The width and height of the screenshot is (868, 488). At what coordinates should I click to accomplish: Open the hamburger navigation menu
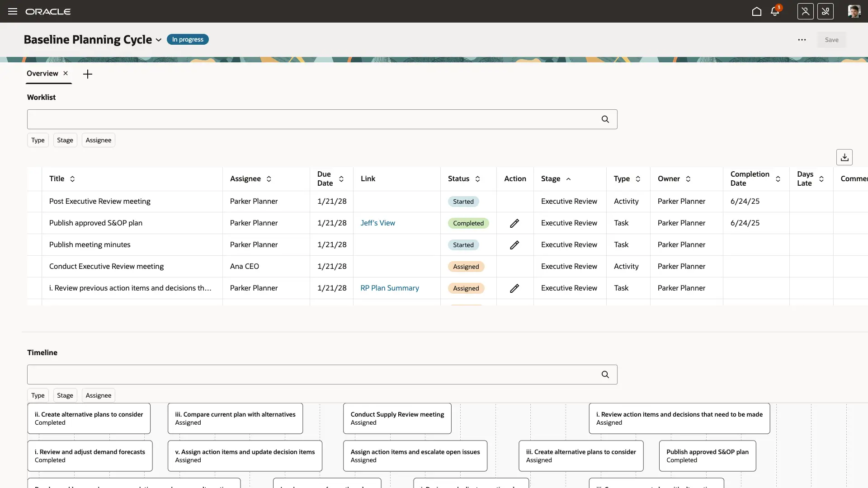[13, 11]
